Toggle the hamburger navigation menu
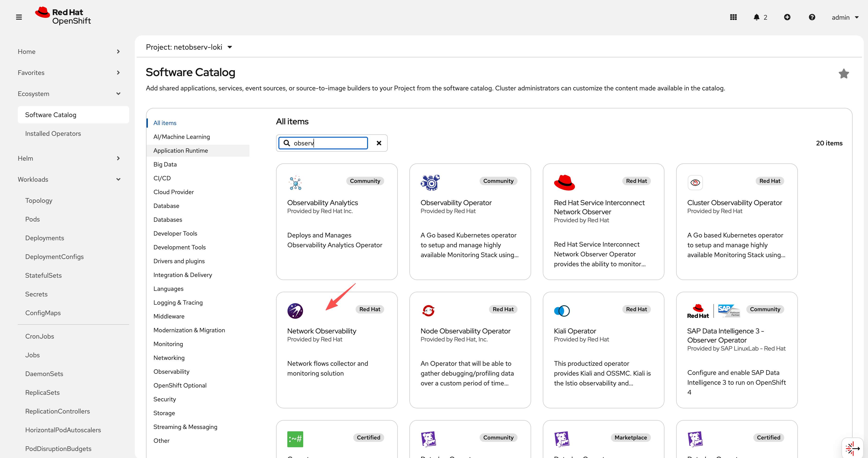This screenshot has width=868, height=458. point(19,17)
